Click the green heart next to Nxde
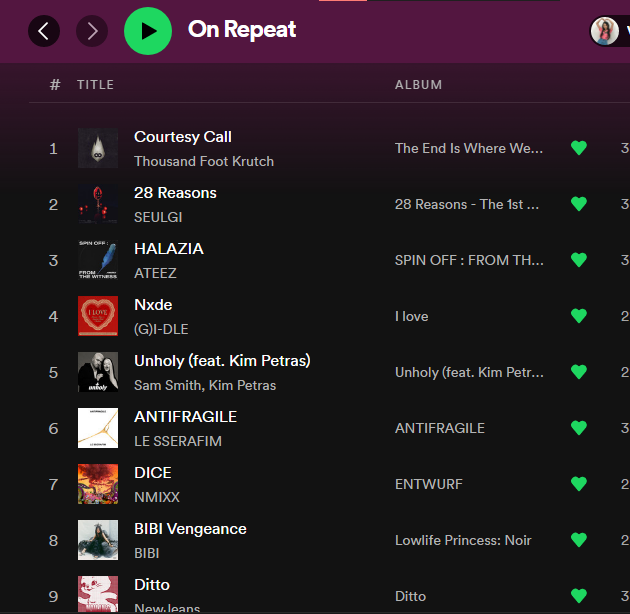This screenshot has height=614, width=630. pos(579,316)
